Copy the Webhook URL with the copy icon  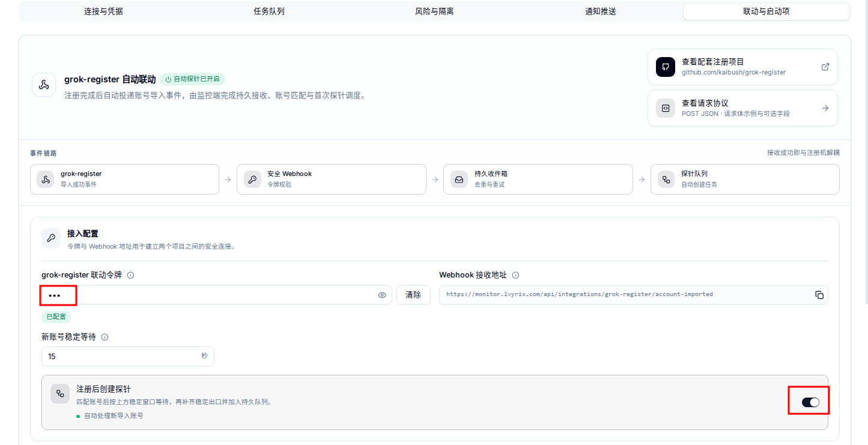[x=819, y=295]
